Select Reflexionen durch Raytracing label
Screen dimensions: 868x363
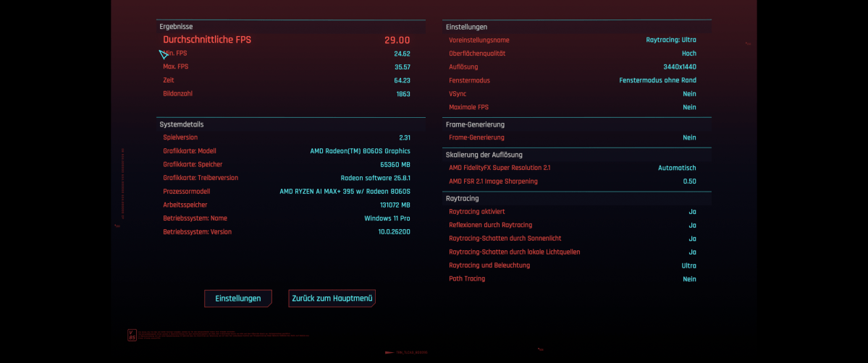[490, 225]
